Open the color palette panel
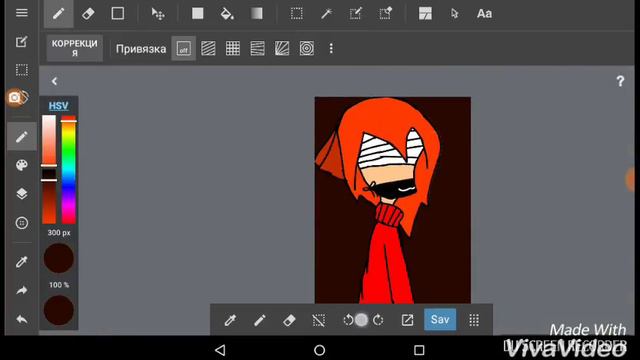This screenshot has width=640, height=360. pyautogui.click(x=22, y=165)
